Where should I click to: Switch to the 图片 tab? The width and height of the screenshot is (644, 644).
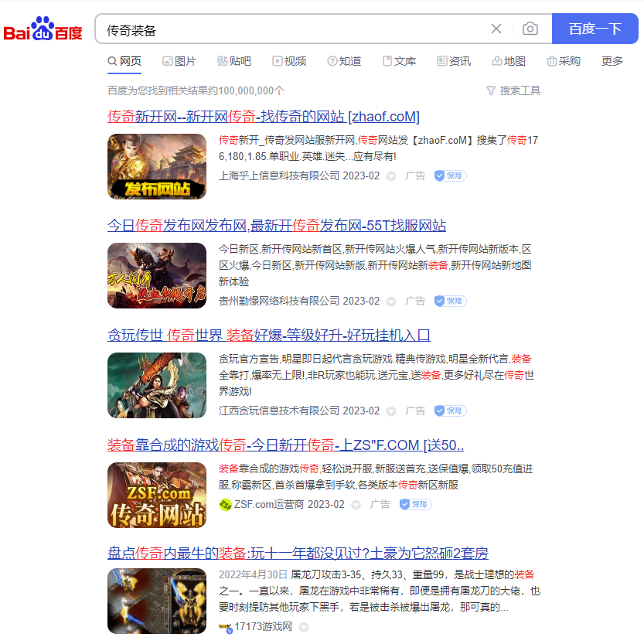pos(179,62)
